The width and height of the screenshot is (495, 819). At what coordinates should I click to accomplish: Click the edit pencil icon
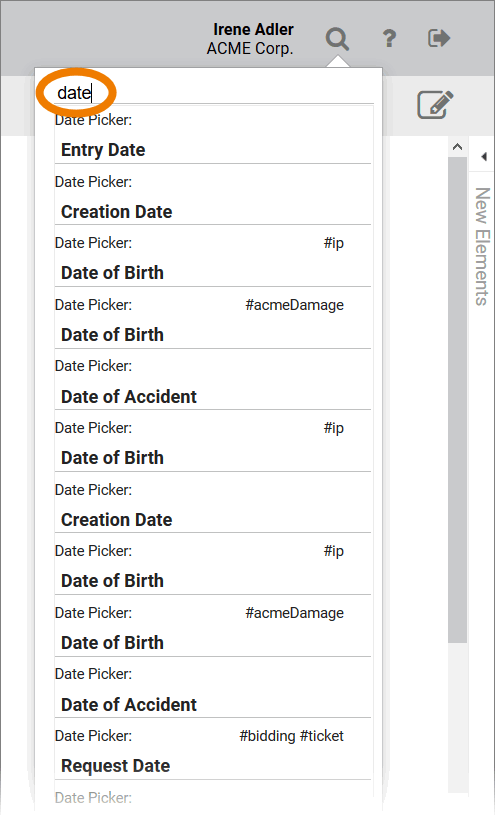(435, 104)
